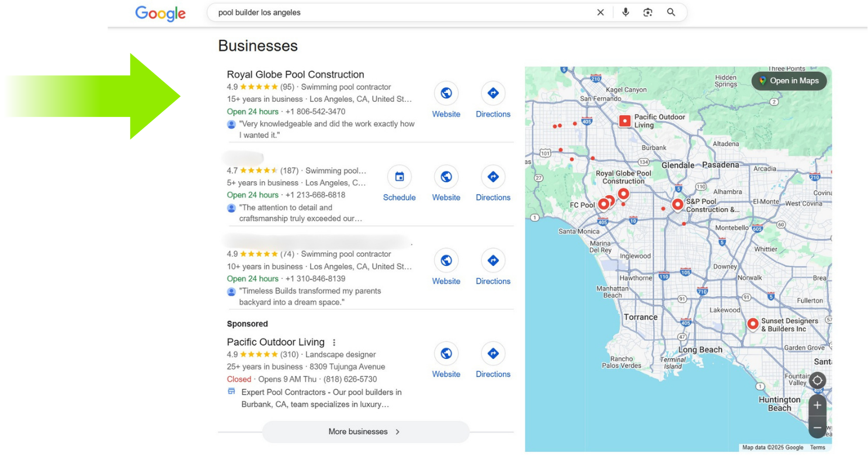Click the review "Timeless Builds transformed my parents"
Image resolution: width=868 pixels, height=456 pixels.
[x=310, y=296]
